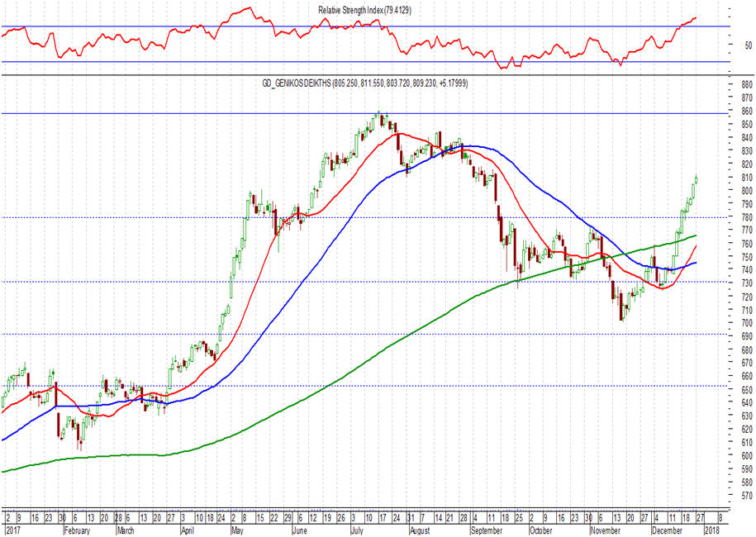The width and height of the screenshot is (756, 537).
Task: Select the 600 price axis label
Action: (x=746, y=455)
